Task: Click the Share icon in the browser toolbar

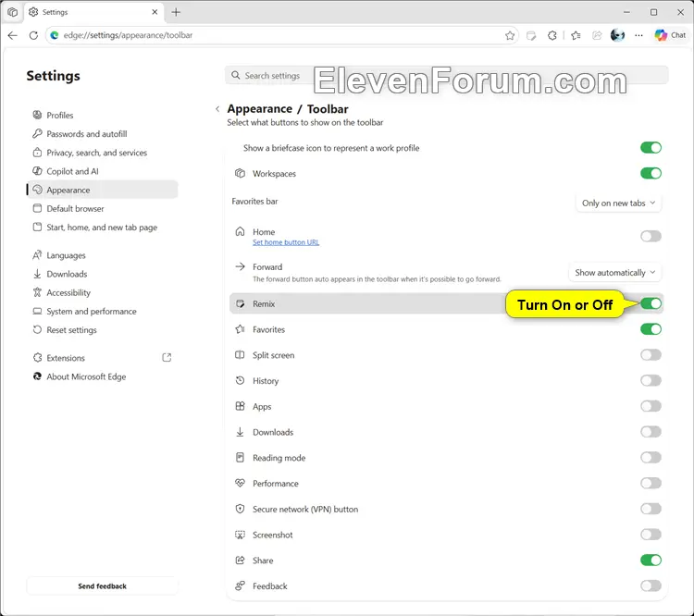Action: click(x=597, y=35)
